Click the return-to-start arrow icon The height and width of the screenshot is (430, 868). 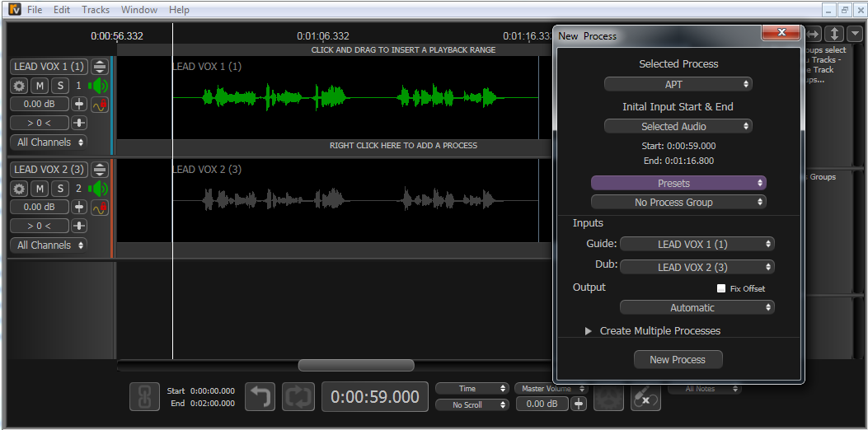click(x=260, y=396)
